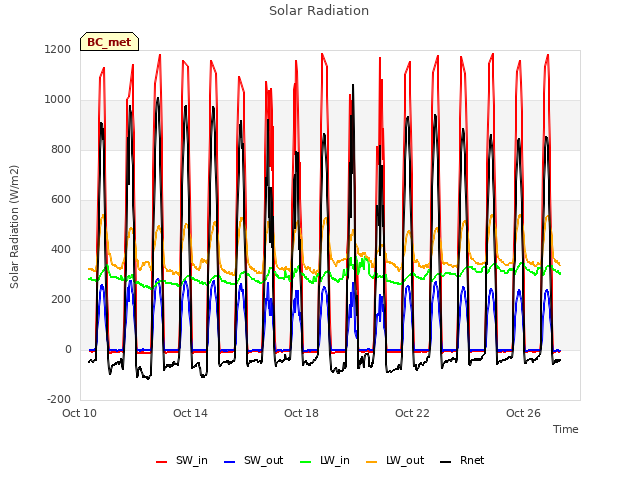640x480 pixels.
Task: Toggle the LW_in legend entry
Action: pyautogui.click(x=325, y=461)
